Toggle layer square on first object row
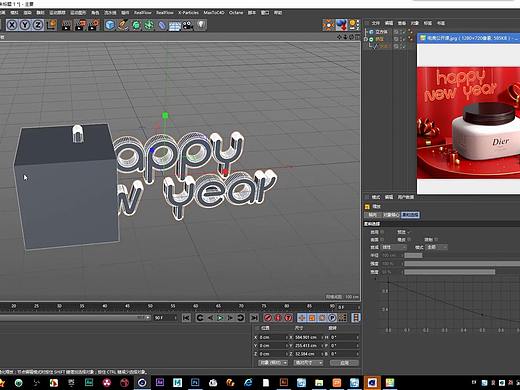The image size is (520, 390). pos(396,32)
